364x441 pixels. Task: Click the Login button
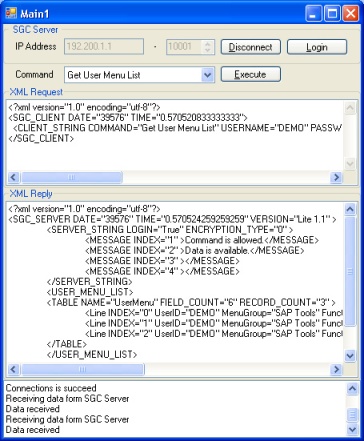(x=317, y=47)
